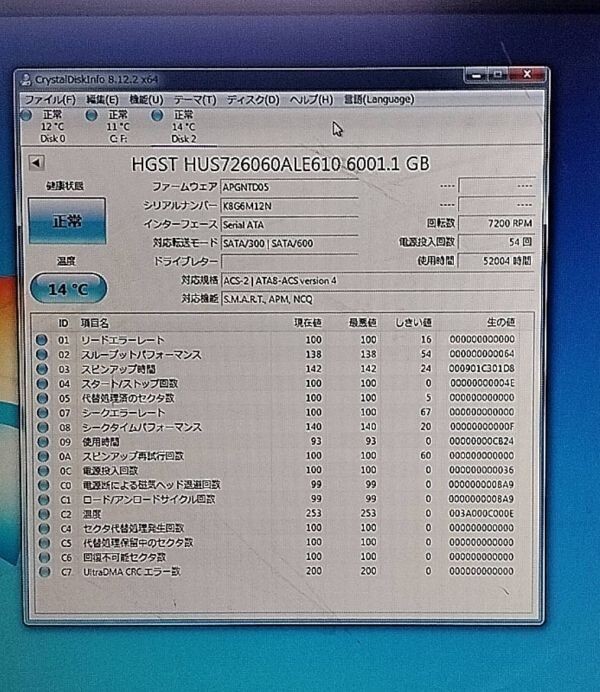Click the firmware field APGNTD05
Image resolution: width=600 pixels, height=692 pixels.
289,187
